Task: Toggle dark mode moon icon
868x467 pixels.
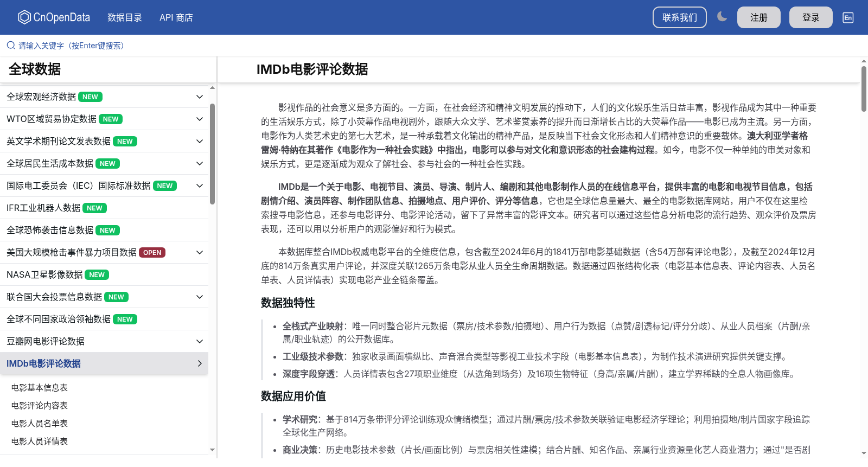Action: (722, 17)
